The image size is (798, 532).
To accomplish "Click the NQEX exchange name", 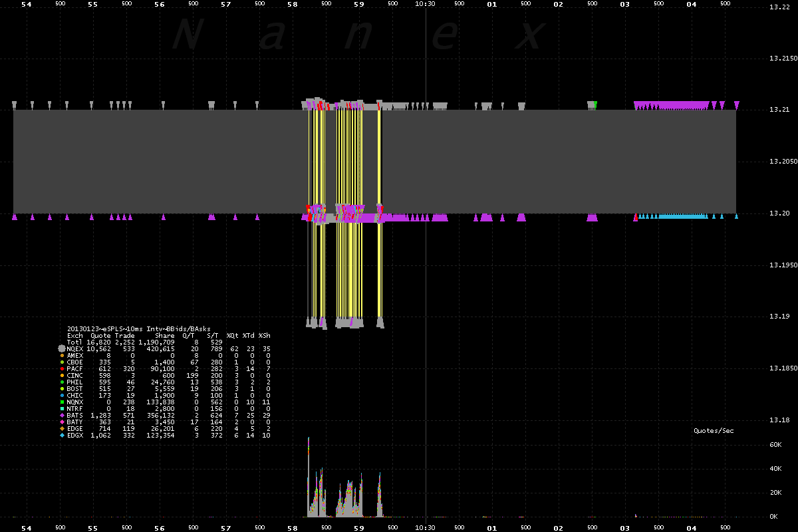I will [75, 348].
